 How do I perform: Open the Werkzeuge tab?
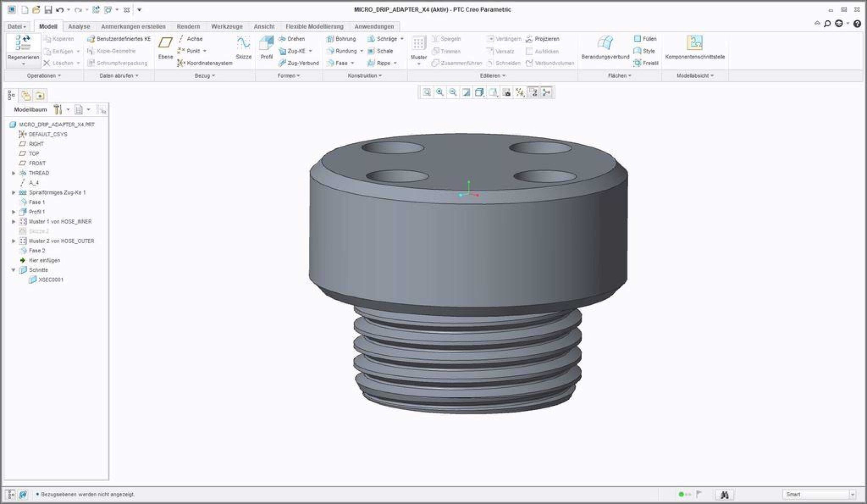point(227,26)
